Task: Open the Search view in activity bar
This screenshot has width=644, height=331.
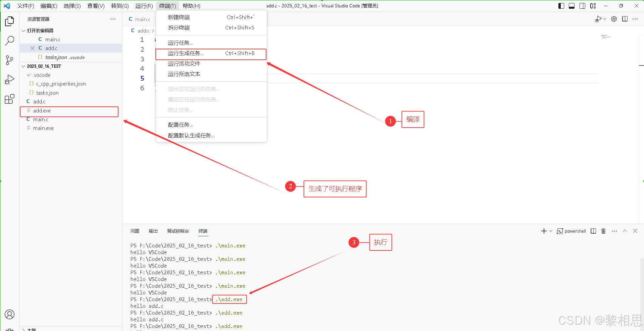Action: pyautogui.click(x=9, y=41)
